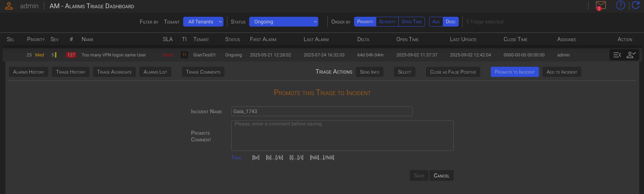This screenshot has height=194, width=644.
Task: Open the mail notifications envelope icon
Action: click(x=601, y=5)
